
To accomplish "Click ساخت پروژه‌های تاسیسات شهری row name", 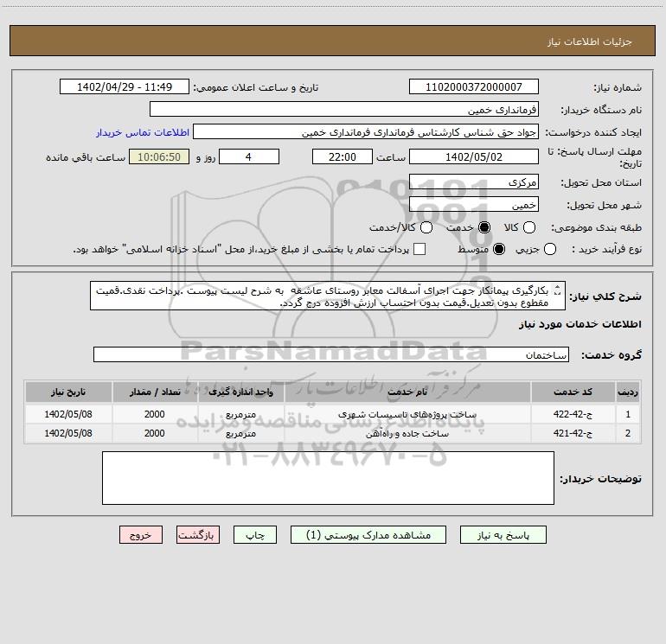I will 407,414.
